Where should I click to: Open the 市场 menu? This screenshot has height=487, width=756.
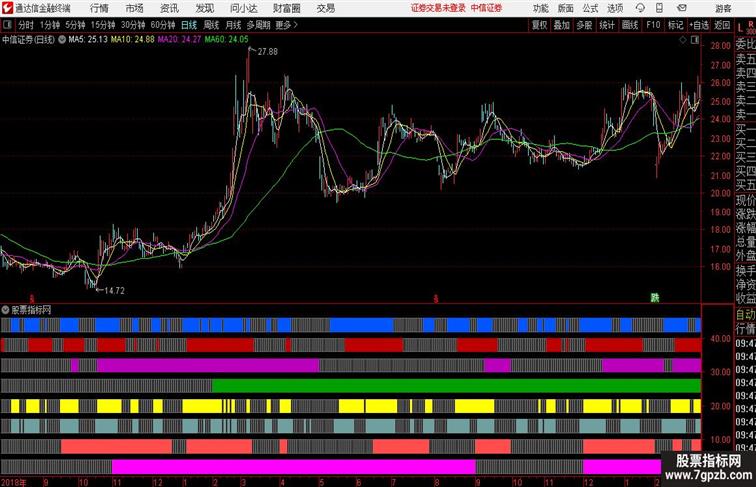[x=135, y=8]
